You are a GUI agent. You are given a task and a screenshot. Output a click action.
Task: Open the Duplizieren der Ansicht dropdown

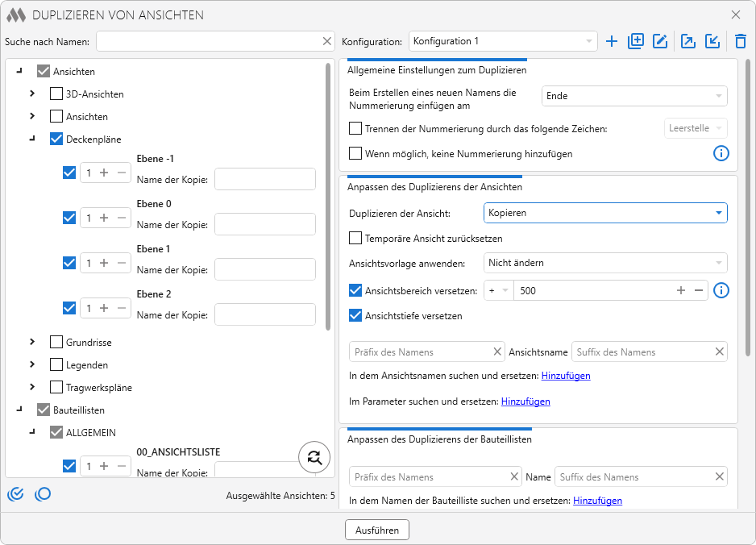605,213
